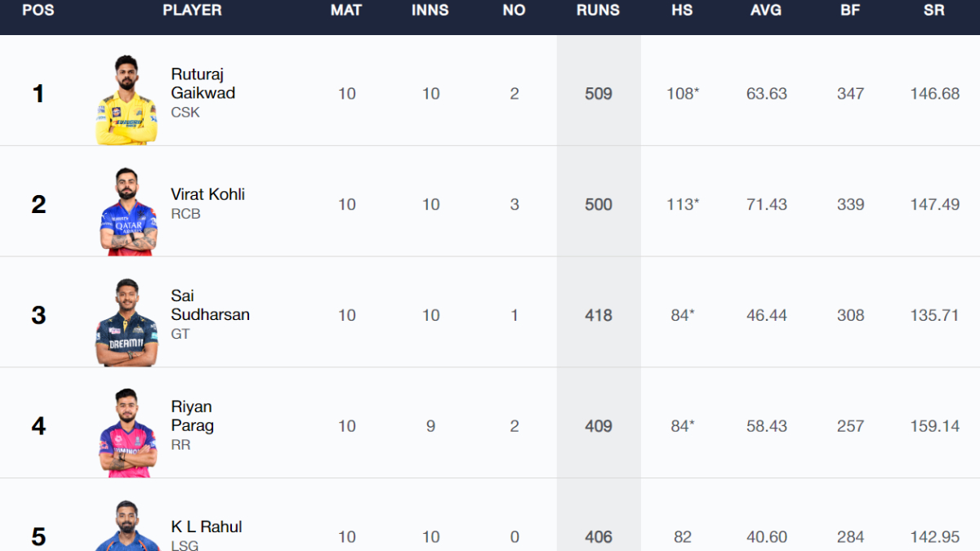The height and width of the screenshot is (551, 980).
Task: Open Ruturaj Gaikwad's player name link
Action: click(x=203, y=83)
